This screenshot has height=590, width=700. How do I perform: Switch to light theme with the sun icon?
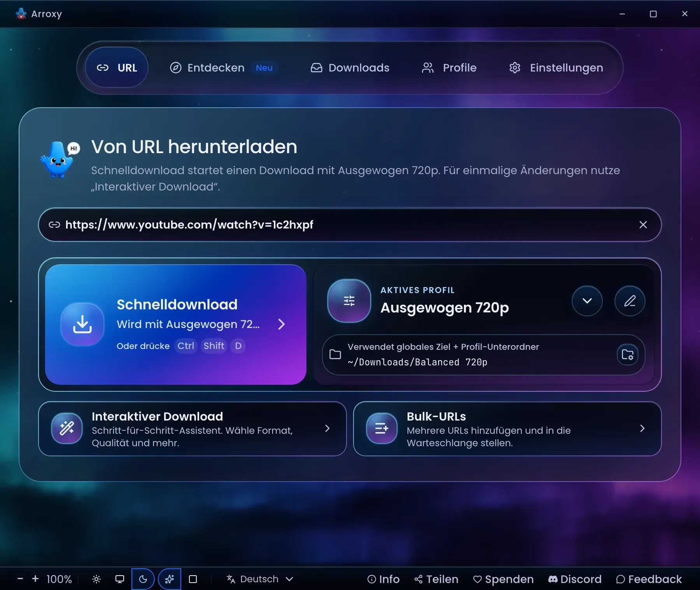tap(96, 579)
